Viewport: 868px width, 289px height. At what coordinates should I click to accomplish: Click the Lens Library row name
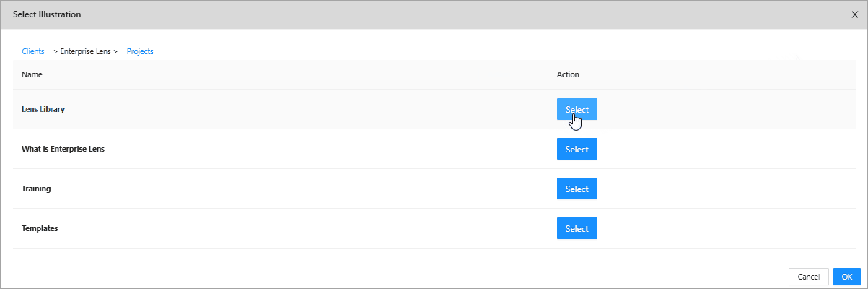pos(44,109)
